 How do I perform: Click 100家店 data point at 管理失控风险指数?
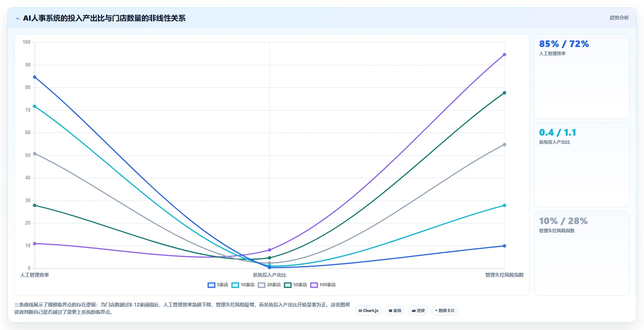(504, 55)
